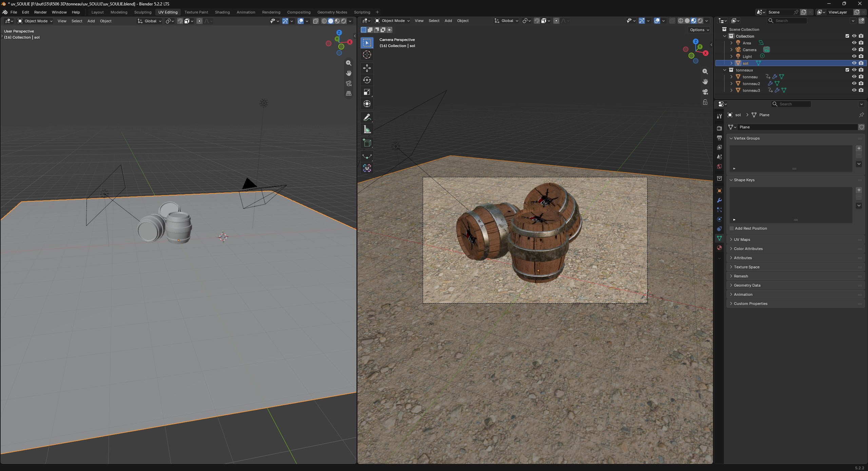868x471 pixels.
Task: Open the Particles properties tab
Action: coord(719,210)
